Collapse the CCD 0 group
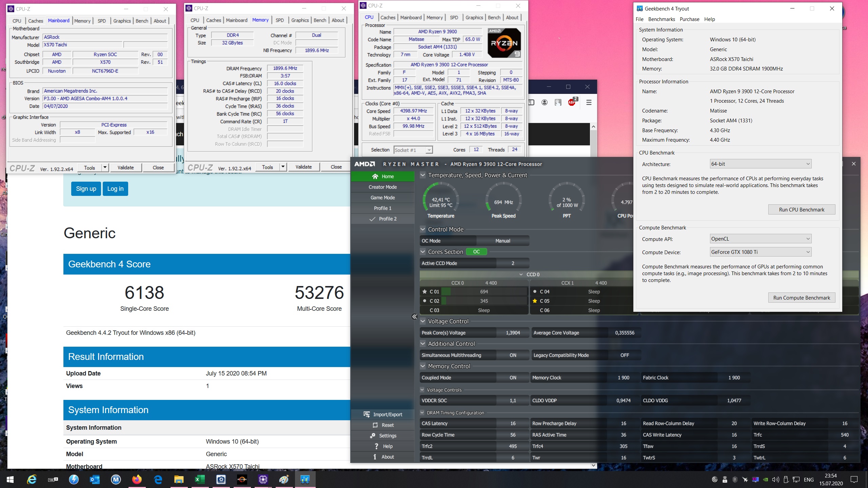 521,274
